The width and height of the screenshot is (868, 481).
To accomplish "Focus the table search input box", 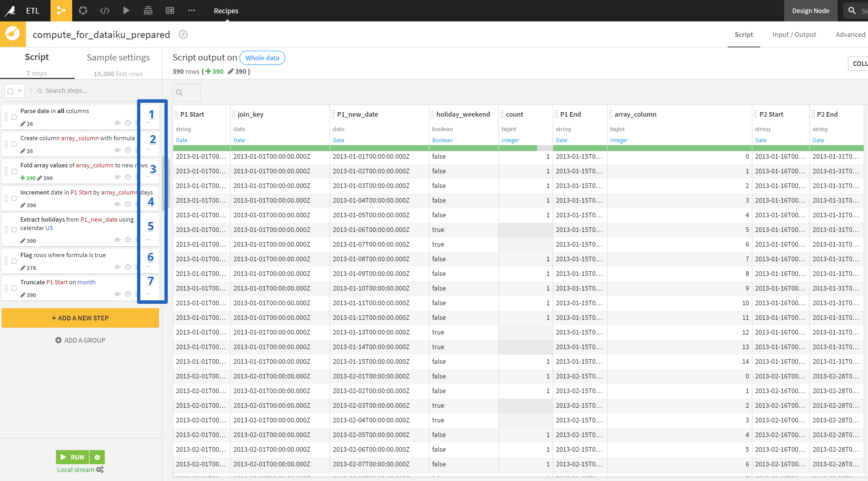I will coord(187,92).
